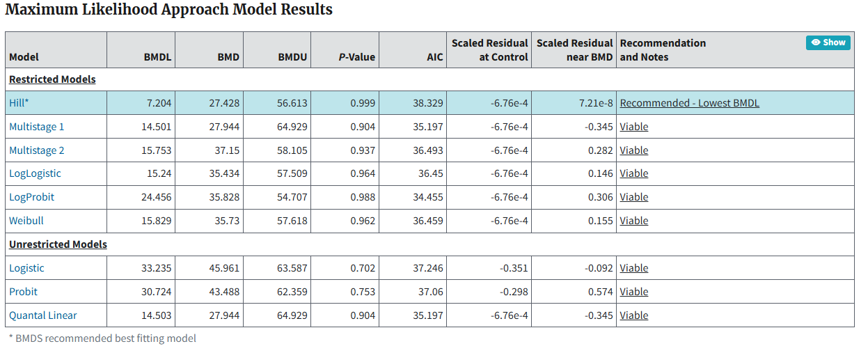Screen dimensions: 868x360
Task: Open the Hill model link
Action: click(x=19, y=103)
